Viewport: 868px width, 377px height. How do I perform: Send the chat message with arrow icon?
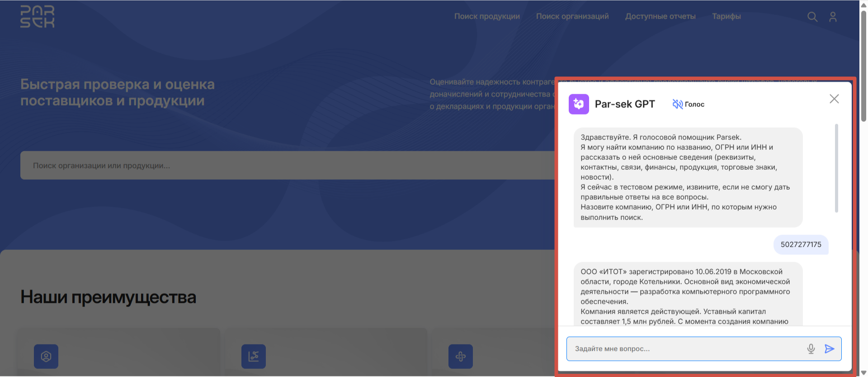click(829, 348)
